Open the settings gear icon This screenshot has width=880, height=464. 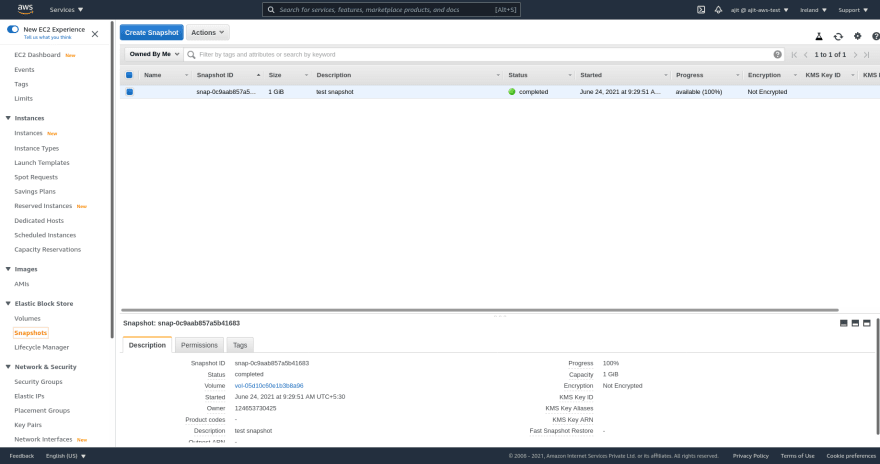click(x=858, y=36)
